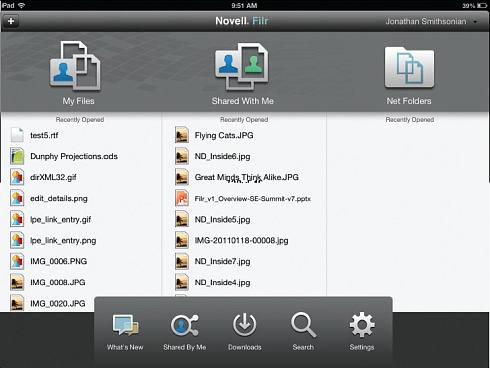Tap the image icon beside dirXML32.gif
Image resolution: width=490 pixels, height=368 pixels.
pyautogui.click(x=17, y=177)
